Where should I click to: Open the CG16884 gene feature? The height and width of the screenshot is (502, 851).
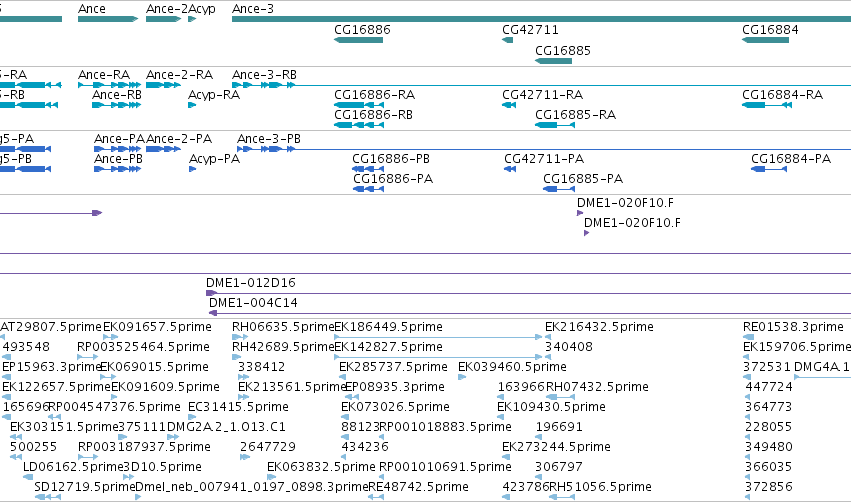pyautogui.click(x=765, y=40)
